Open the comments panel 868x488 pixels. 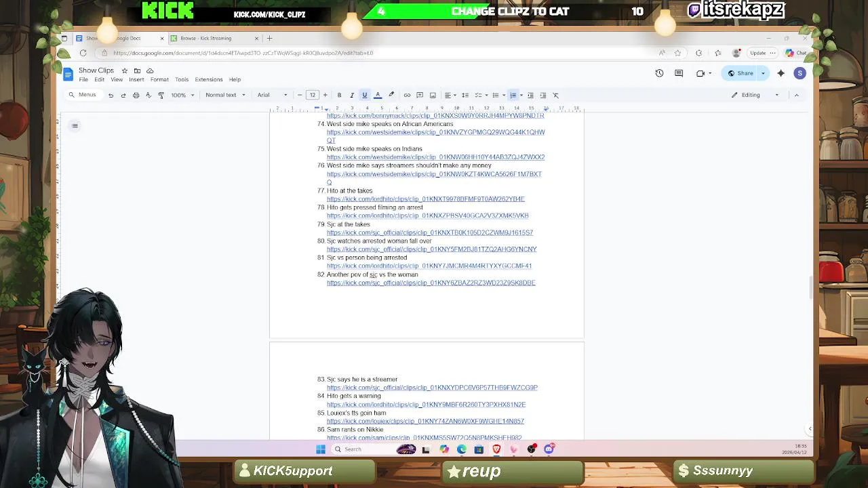(679, 73)
